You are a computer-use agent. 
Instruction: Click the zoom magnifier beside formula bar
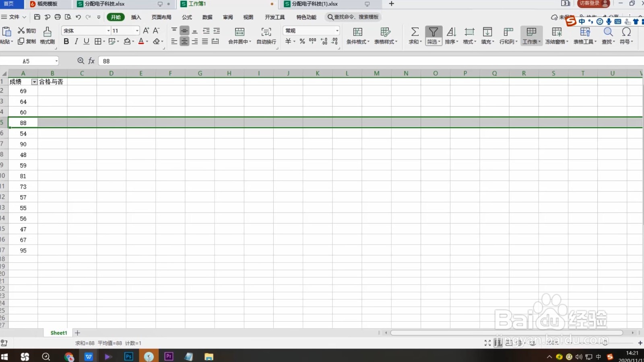tap(81, 61)
